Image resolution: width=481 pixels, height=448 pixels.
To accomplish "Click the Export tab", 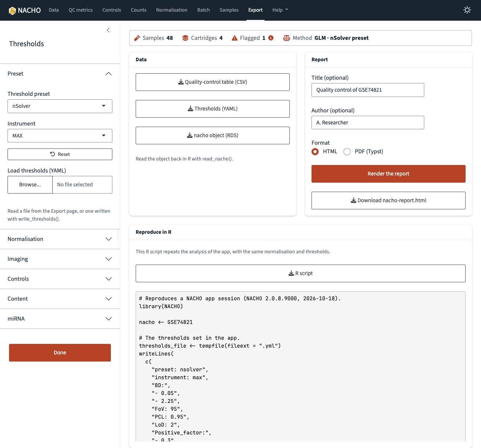I will coord(256,10).
